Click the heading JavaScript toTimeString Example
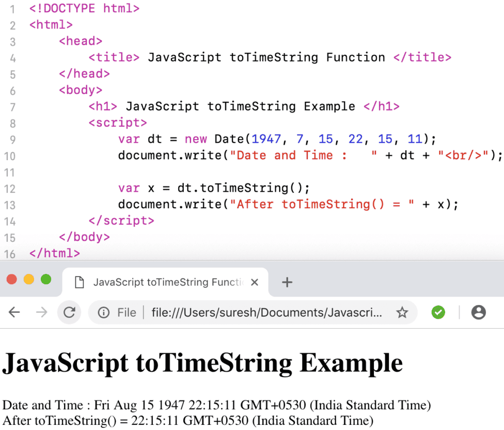 (202, 362)
